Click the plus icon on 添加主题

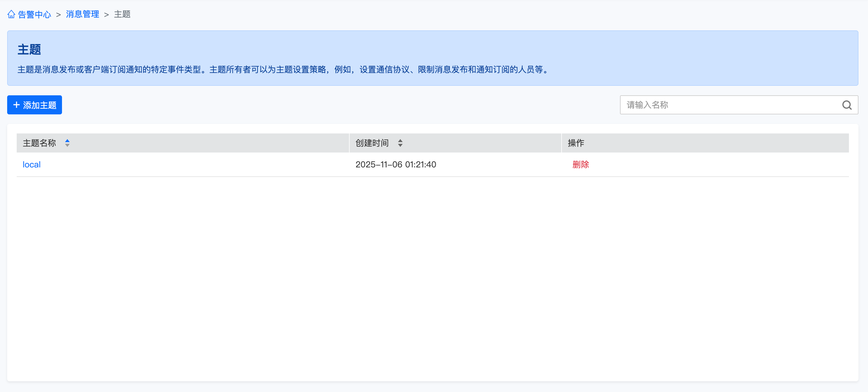[x=16, y=105]
